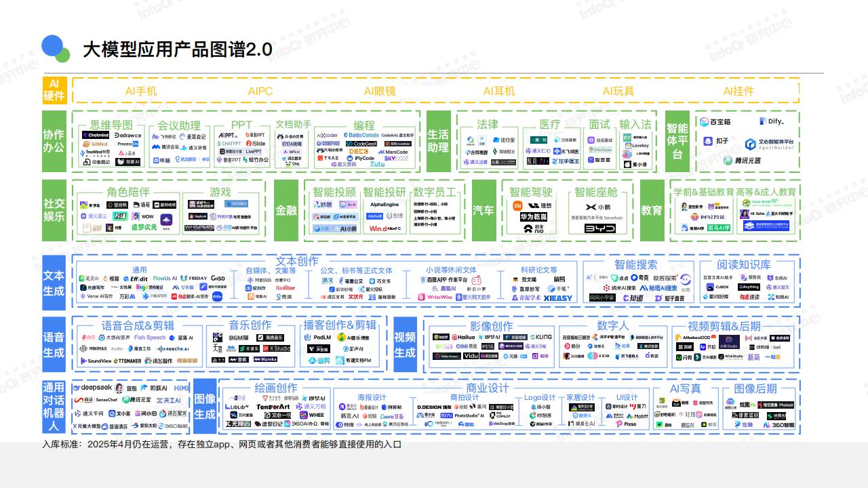Click the 图像生成 category block
The height and width of the screenshot is (488, 868).
pyautogui.click(x=205, y=405)
